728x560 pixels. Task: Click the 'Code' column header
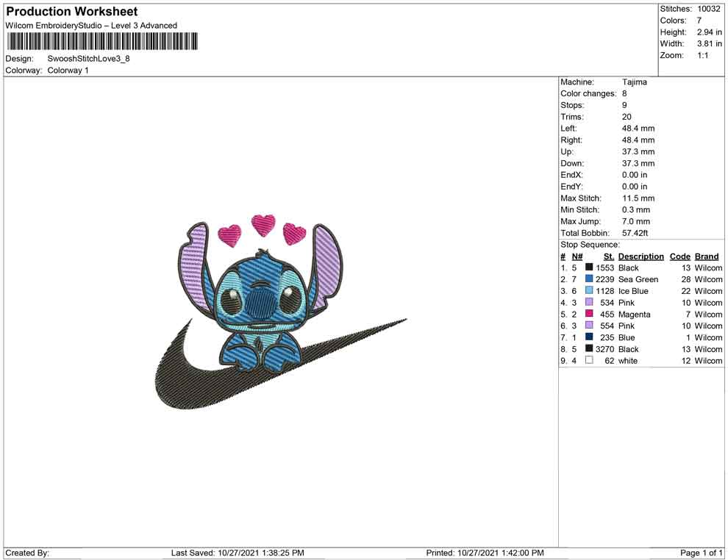pos(679,256)
